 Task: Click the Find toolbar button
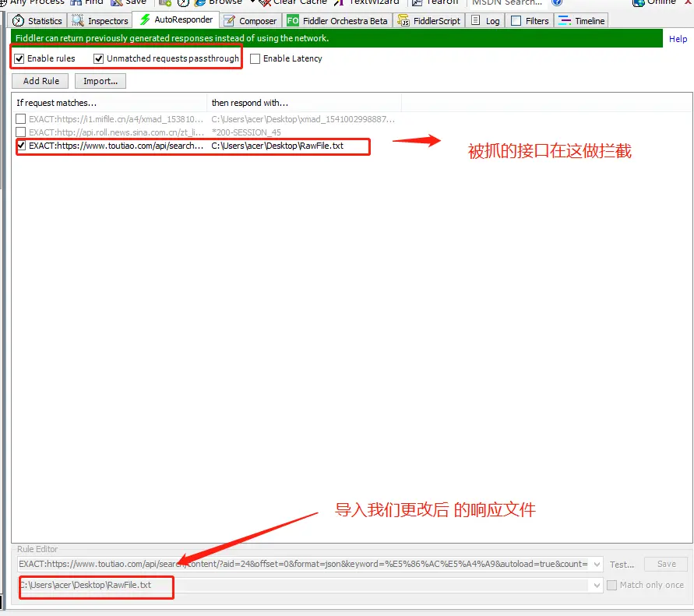86,2
